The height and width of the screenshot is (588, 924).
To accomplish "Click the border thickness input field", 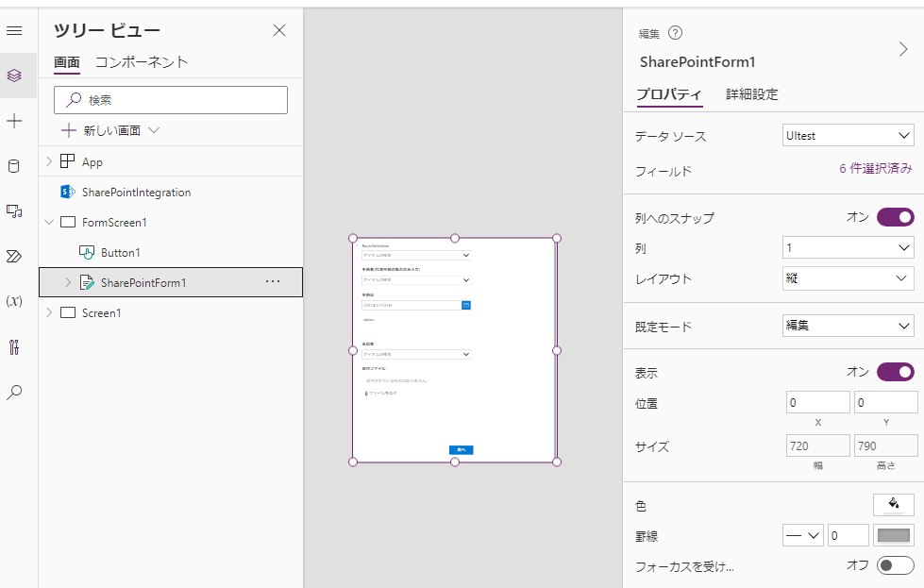I will coord(848,535).
